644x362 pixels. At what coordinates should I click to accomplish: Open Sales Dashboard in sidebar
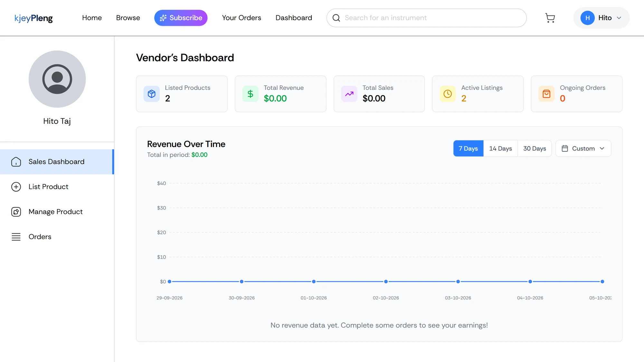(57, 162)
